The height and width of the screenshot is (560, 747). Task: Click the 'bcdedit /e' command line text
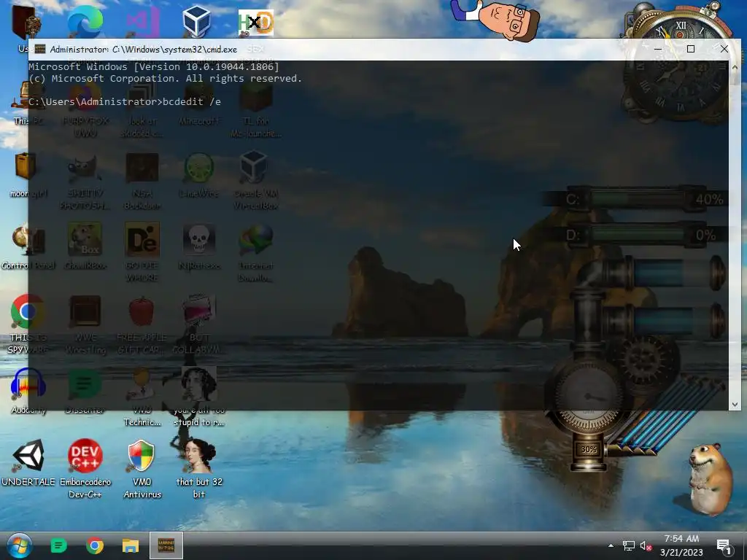[x=192, y=101]
